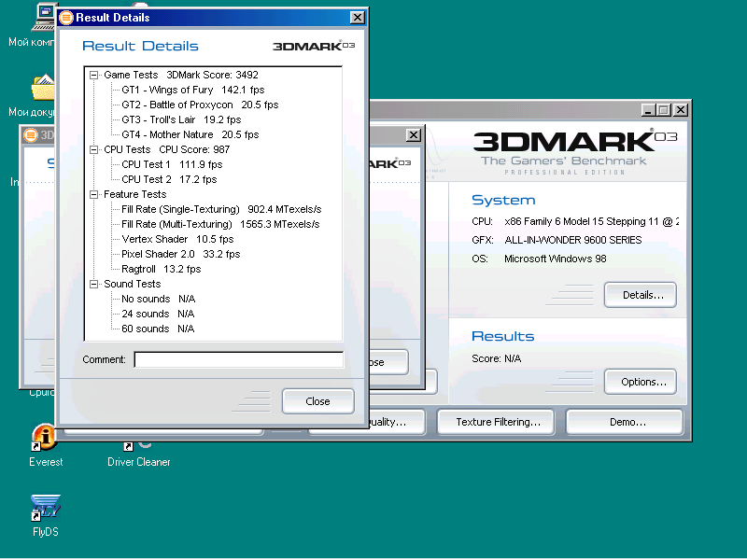Open results Options... button
Screen dimensions: 747x560
(x=640, y=382)
